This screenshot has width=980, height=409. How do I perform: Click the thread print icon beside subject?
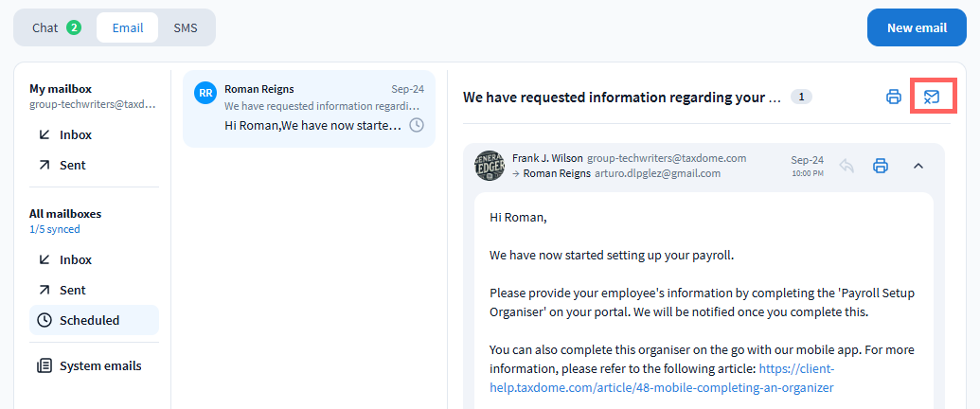tap(893, 97)
